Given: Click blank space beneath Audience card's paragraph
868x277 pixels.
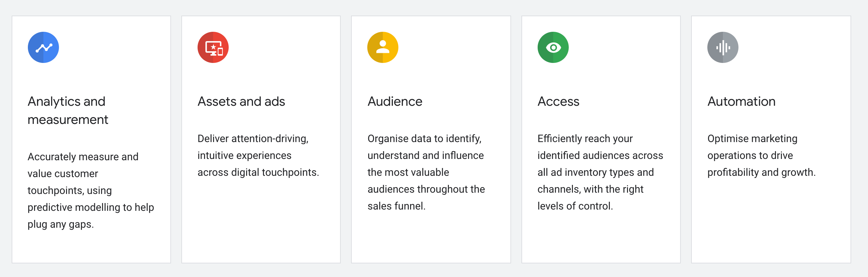Looking at the screenshot, I should pyautogui.click(x=431, y=236).
